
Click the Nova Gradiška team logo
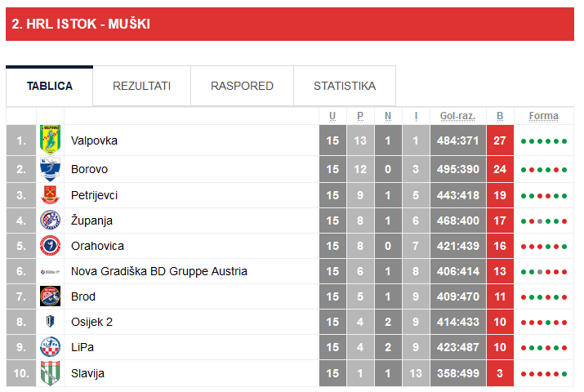click(50, 271)
